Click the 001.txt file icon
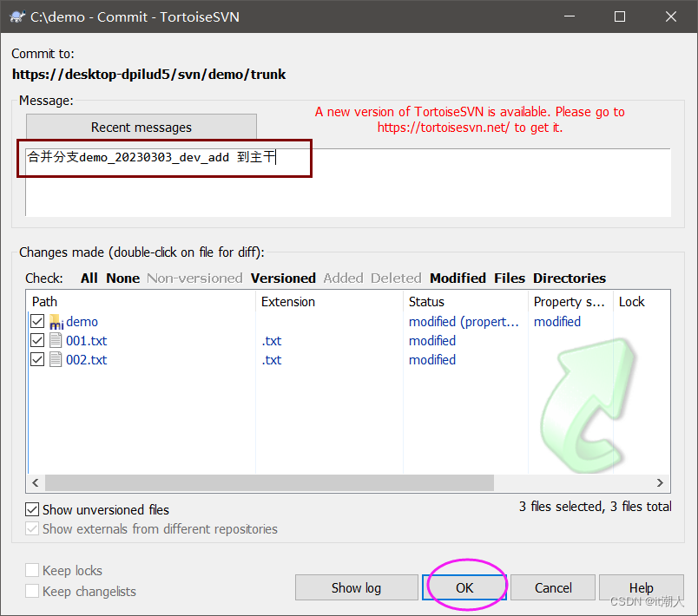This screenshot has height=616, width=698. tap(56, 341)
